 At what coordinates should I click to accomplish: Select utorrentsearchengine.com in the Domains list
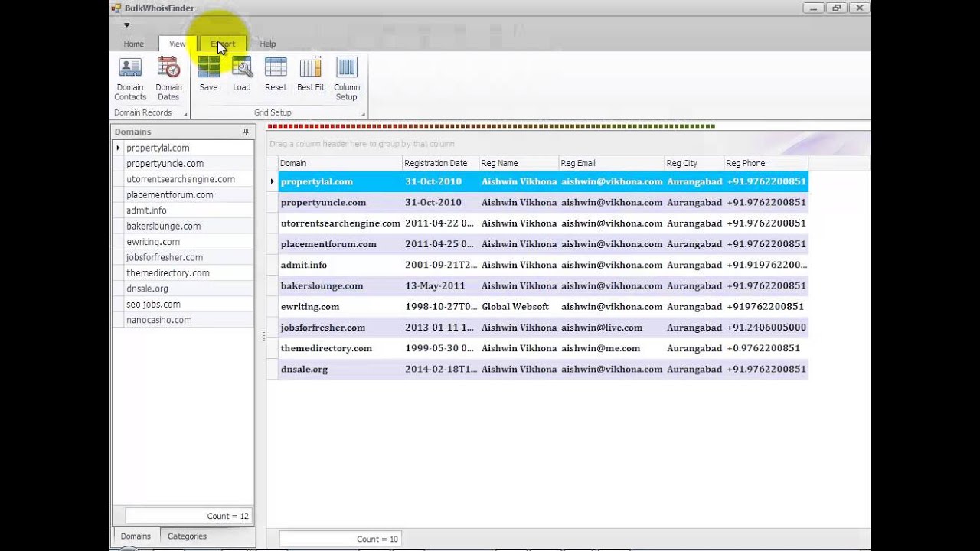point(188,179)
